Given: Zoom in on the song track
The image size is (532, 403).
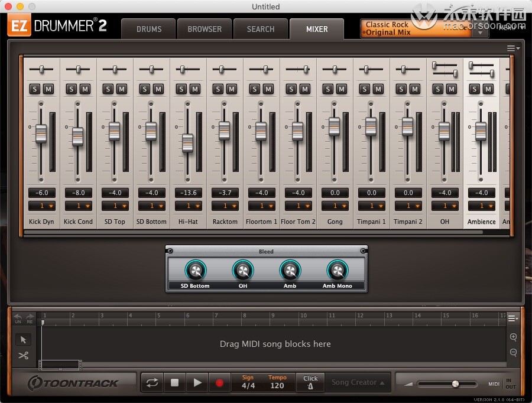Looking at the screenshot, I should pos(513,337).
